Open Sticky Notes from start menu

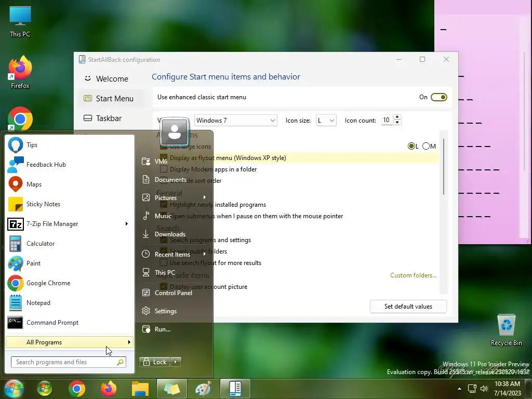70,204
